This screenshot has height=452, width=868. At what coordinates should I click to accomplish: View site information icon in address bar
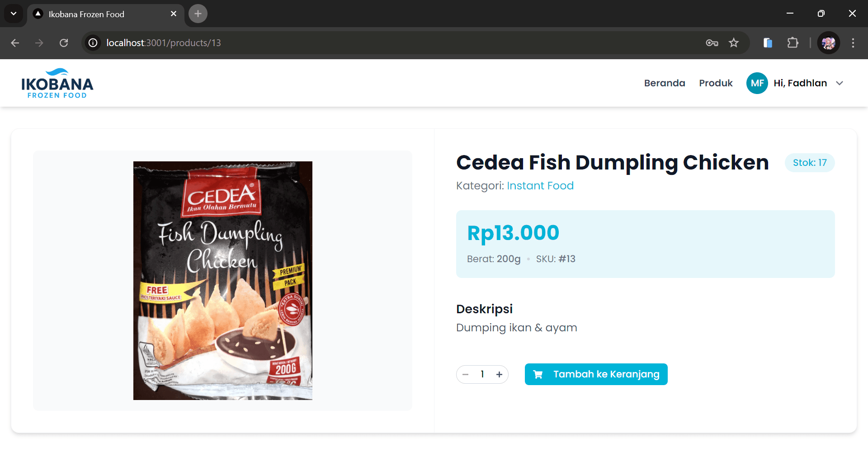pos(93,43)
